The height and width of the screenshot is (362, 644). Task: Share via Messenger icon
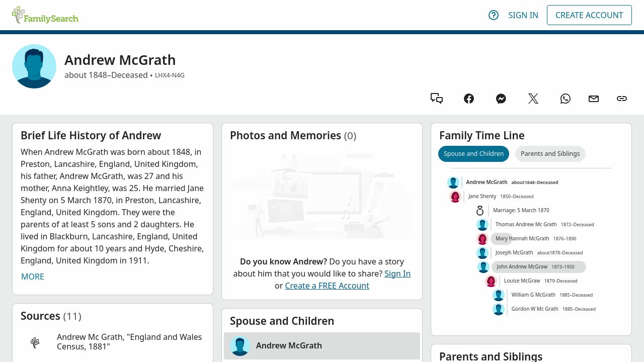(501, 99)
